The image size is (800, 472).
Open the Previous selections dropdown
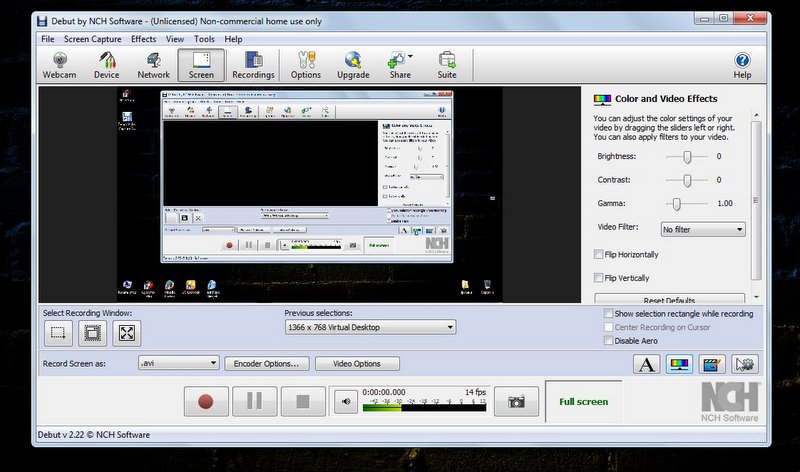point(370,327)
